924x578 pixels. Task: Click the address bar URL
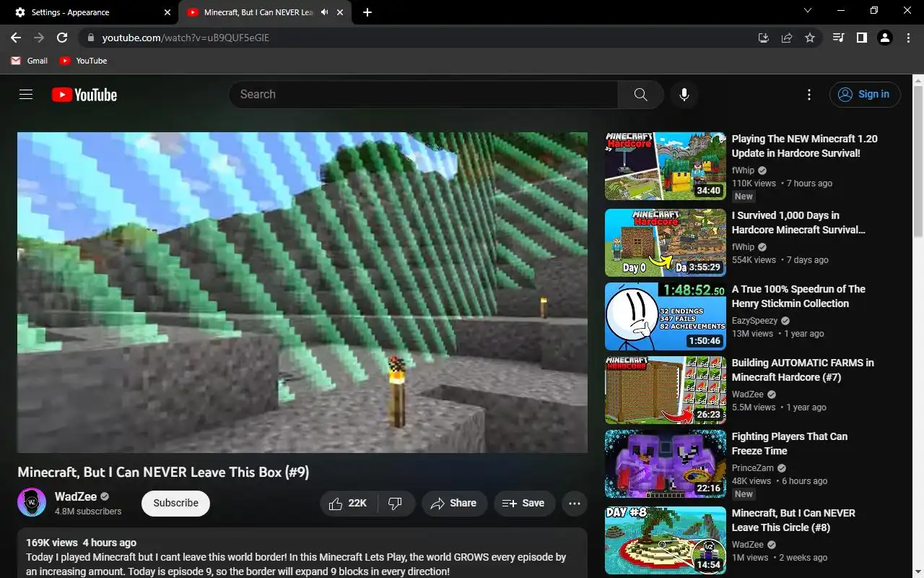point(186,38)
